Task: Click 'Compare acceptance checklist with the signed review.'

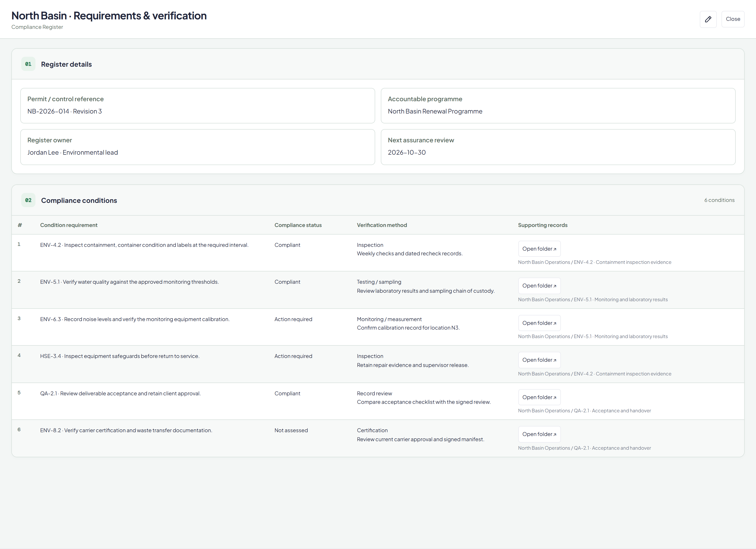Action: 424,402
